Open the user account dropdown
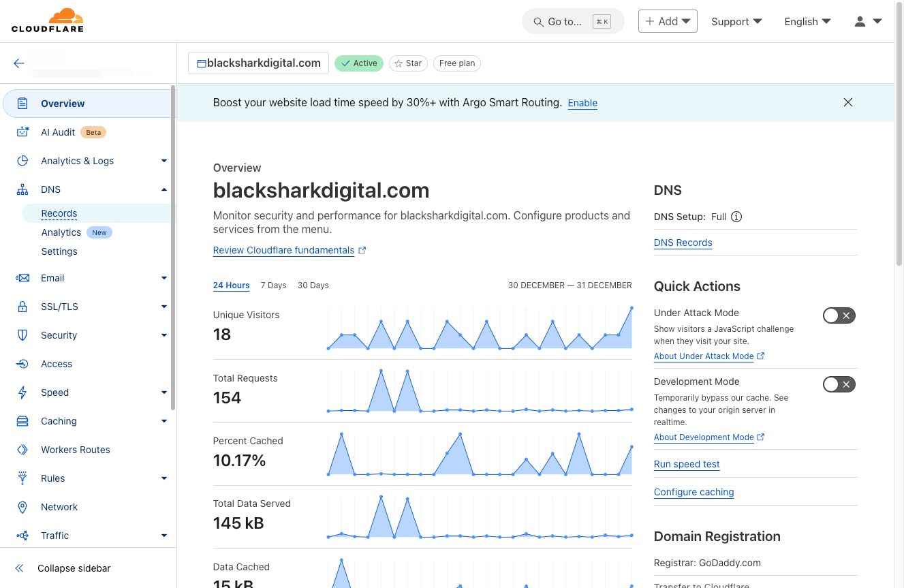 pyautogui.click(x=868, y=21)
